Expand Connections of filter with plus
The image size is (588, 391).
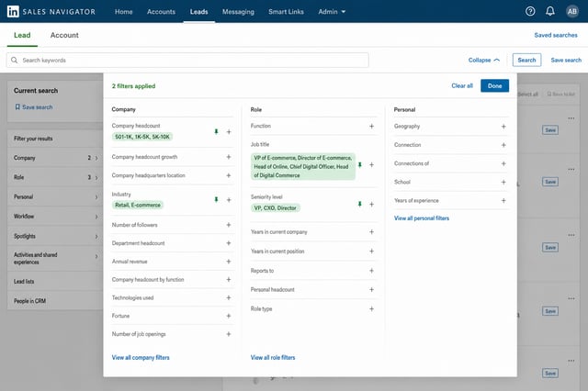503,163
